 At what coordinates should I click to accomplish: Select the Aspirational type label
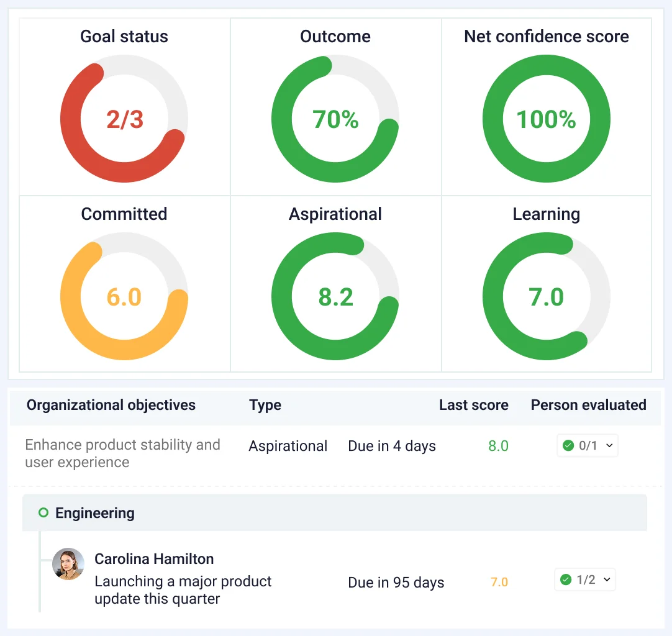[x=288, y=445]
